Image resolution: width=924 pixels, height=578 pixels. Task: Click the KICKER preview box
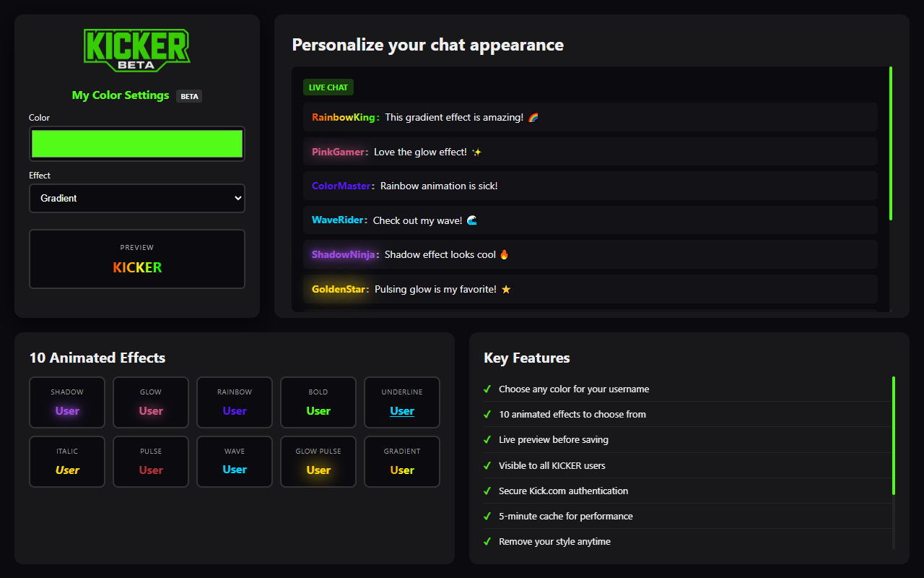(x=137, y=259)
